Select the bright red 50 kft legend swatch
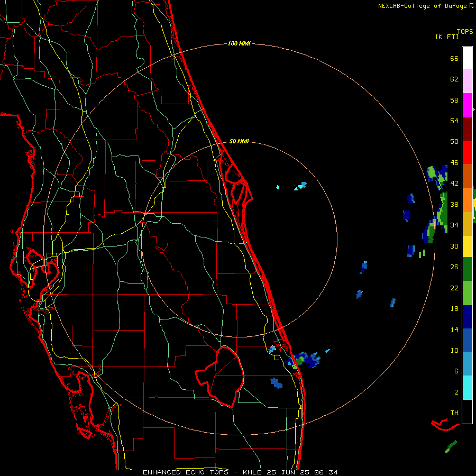The height and width of the screenshot is (476, 476). tap(467, 152)
